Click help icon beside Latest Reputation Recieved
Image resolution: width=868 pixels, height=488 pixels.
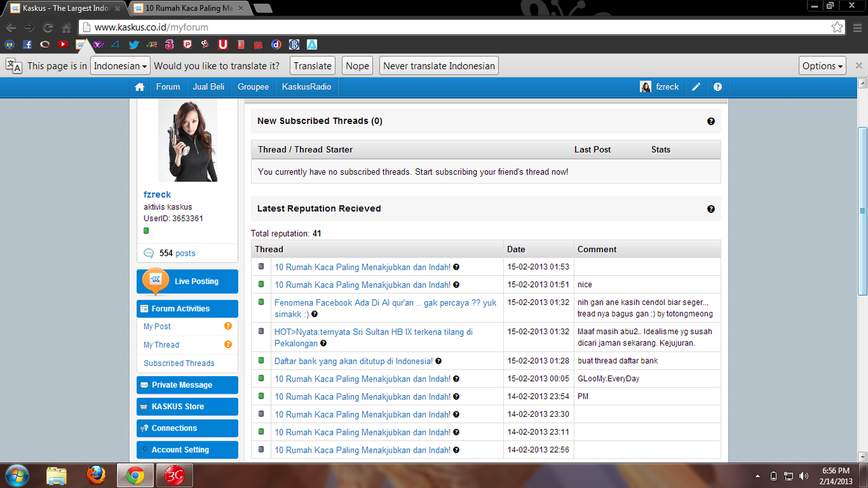pos(711,209)
